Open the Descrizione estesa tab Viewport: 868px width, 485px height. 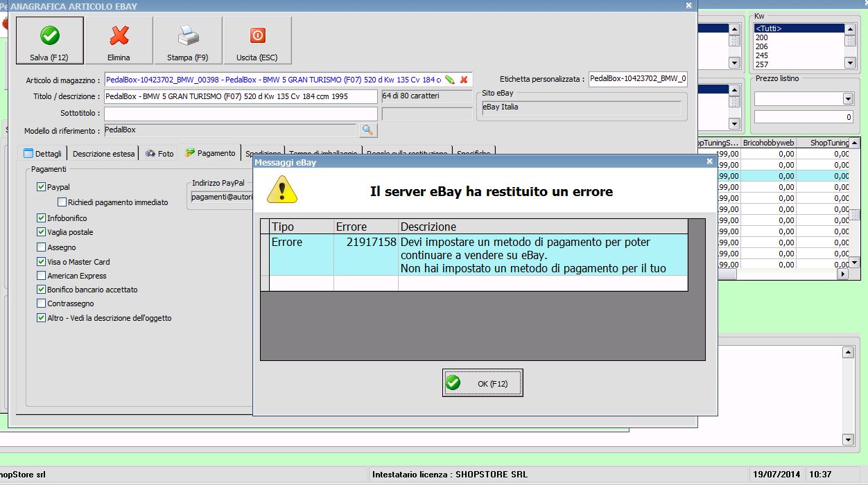coord(103,153)
